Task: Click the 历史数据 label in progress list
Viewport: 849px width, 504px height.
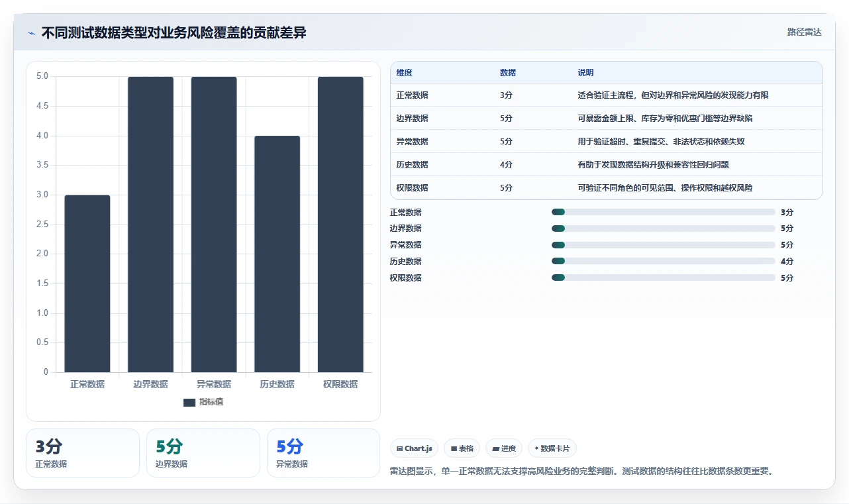Action: [x=405, y=262]
